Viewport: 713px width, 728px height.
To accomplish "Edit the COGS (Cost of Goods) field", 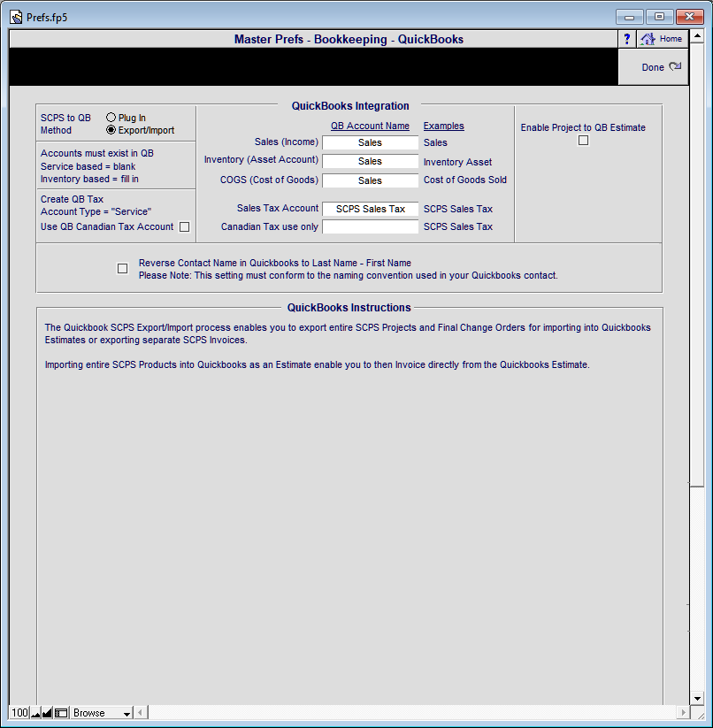I will pos(371,180).
